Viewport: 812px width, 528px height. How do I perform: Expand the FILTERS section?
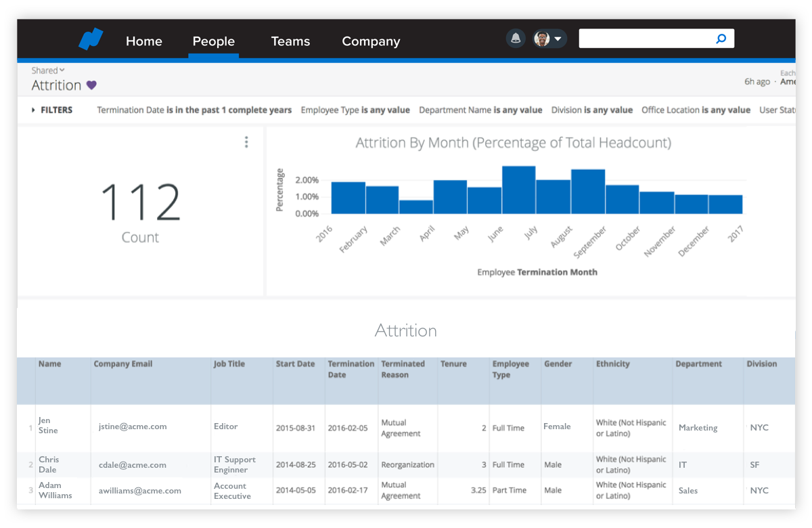coord(52,110)
